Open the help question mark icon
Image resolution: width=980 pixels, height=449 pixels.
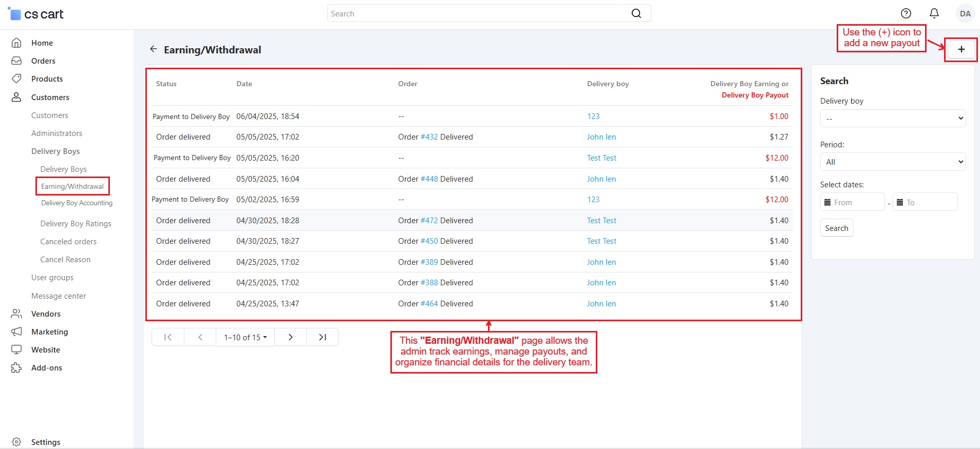click(x=906, y=14)
